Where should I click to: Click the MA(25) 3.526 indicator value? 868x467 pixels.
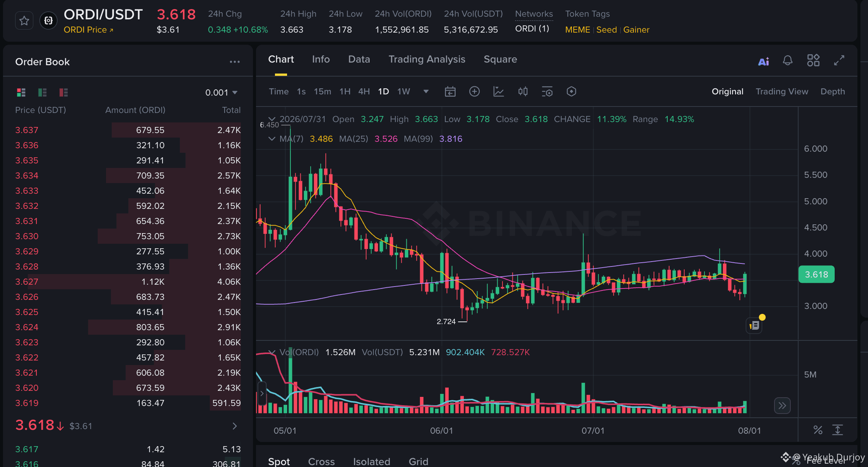pyautogui.click(x=386, y=139)
